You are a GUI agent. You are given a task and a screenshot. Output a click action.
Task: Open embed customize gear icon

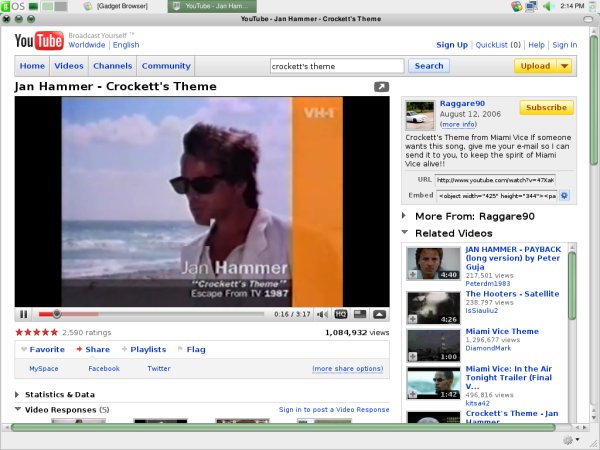pos(564,196)
